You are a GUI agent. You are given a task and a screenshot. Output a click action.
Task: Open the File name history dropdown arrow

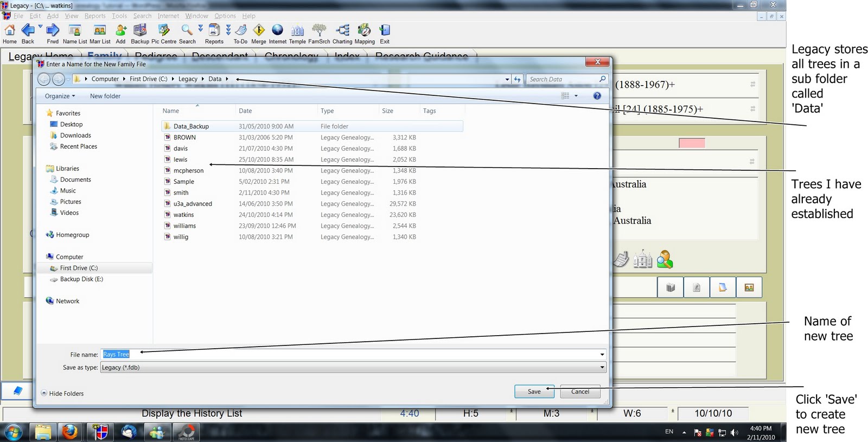tap(602, 355)
